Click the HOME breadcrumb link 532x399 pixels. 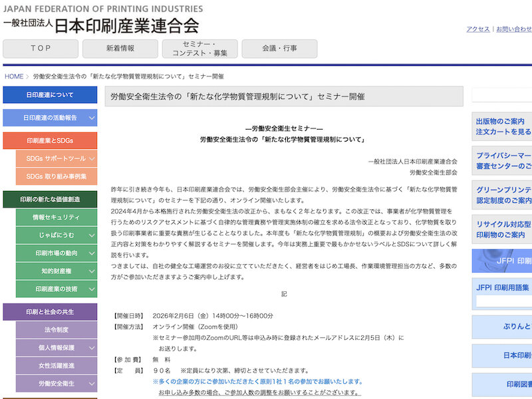(14, 76)
